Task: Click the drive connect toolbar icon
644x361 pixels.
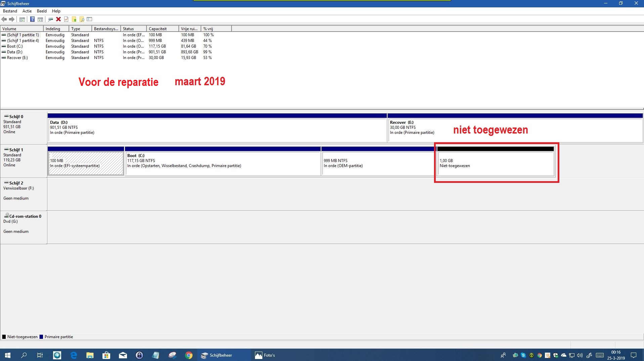Action: [x=51, y=19]
